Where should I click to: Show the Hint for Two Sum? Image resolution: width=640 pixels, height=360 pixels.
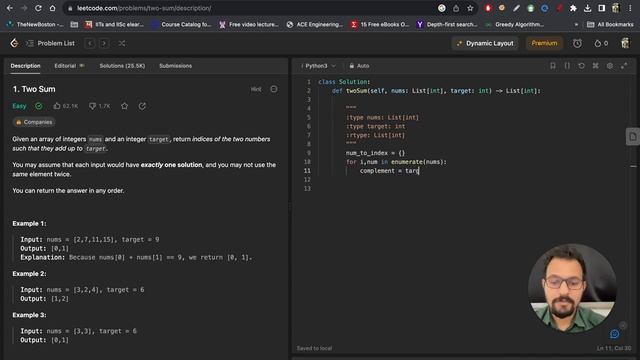[x=256, y=89]
